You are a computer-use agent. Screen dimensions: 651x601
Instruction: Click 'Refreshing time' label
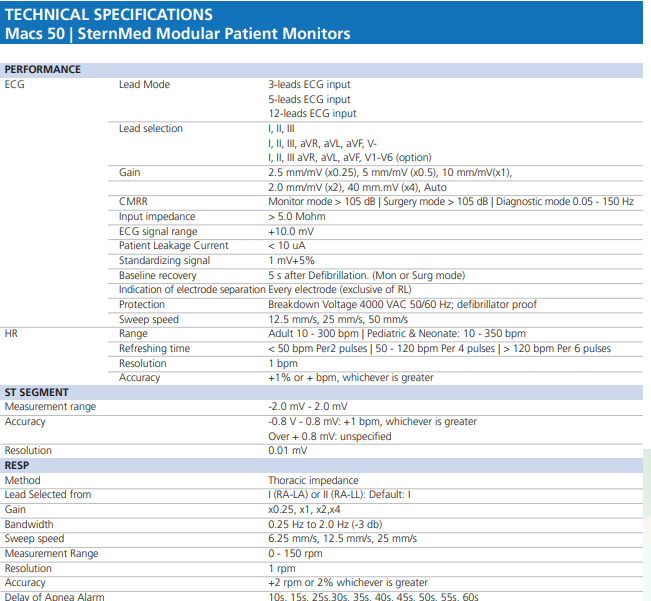[x=154, y=349]
